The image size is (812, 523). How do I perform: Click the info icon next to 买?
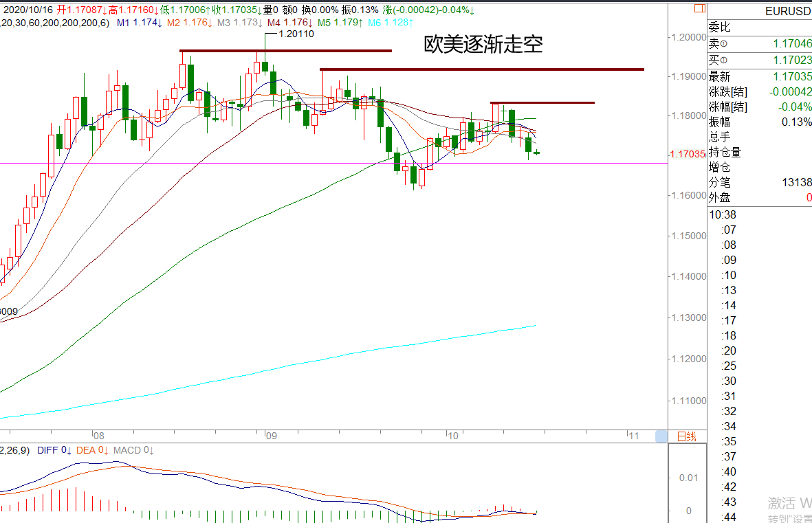[x=724, y=60]
